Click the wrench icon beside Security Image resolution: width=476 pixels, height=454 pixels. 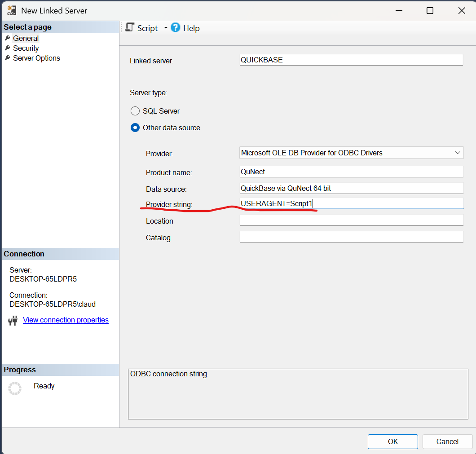(x=8, y=48)
